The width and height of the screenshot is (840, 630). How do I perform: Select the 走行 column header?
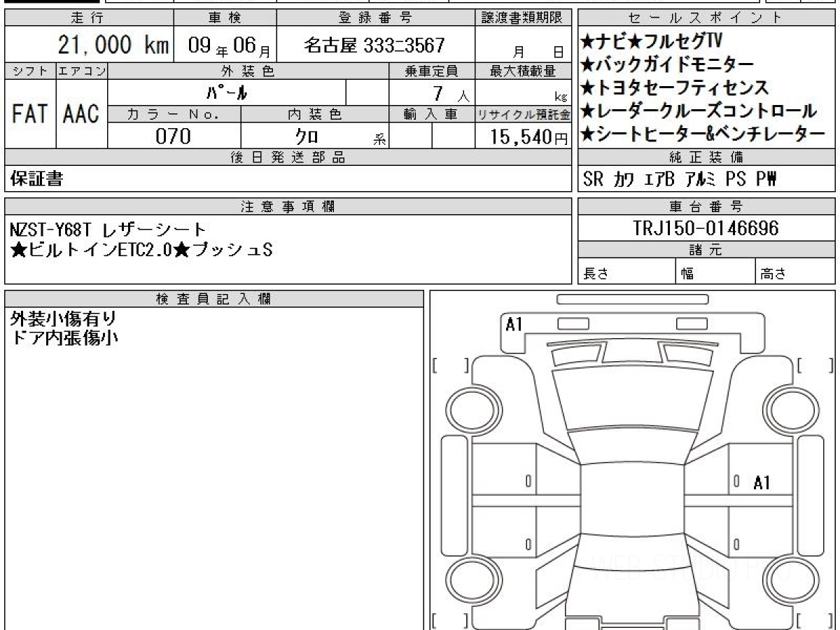tap(88, 18)
